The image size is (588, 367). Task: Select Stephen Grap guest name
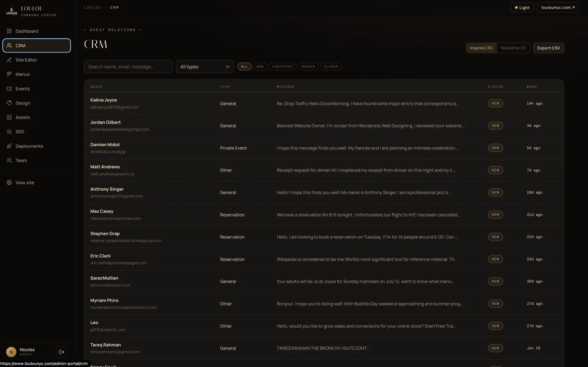coord(105,233)
